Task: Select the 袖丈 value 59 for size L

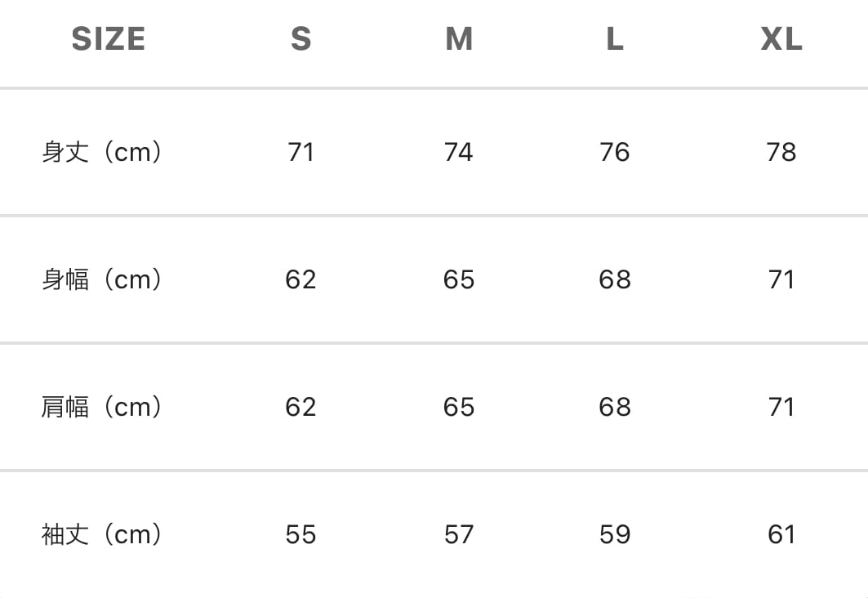Action: 615,534
